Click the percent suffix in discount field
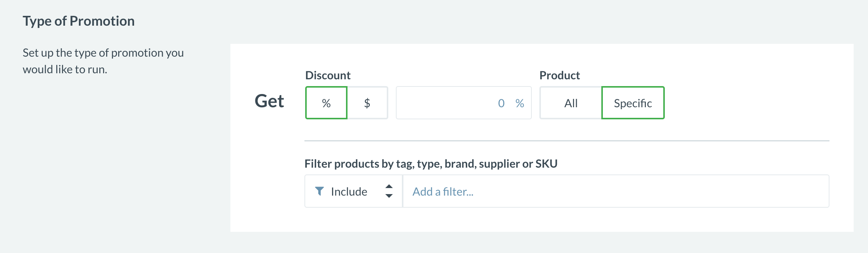 520,103
